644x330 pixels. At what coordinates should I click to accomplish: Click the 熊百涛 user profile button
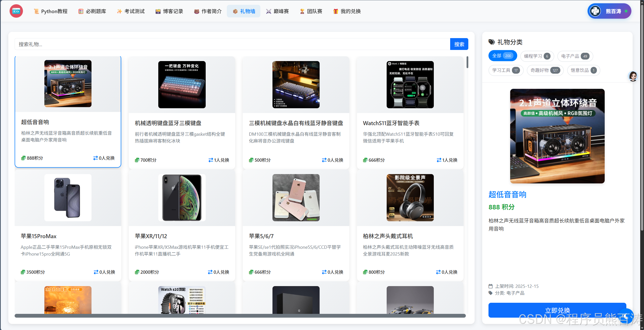click(x=609, y=11)
